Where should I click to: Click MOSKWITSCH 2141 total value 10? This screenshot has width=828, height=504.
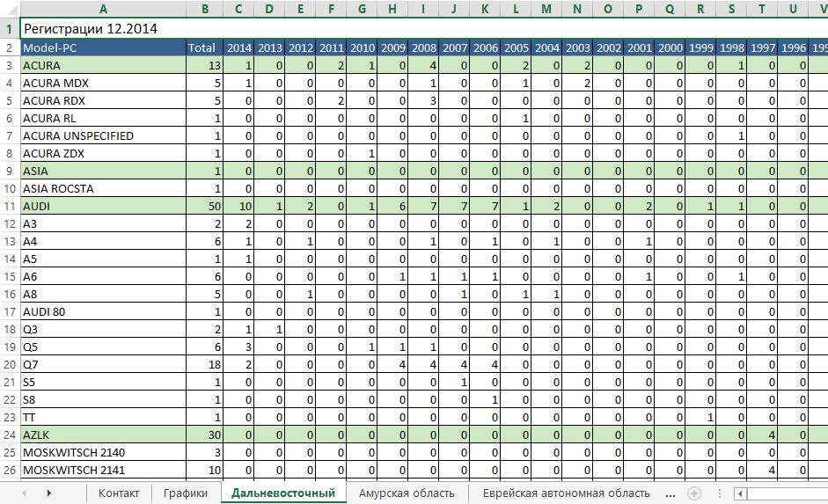point(204,471)
